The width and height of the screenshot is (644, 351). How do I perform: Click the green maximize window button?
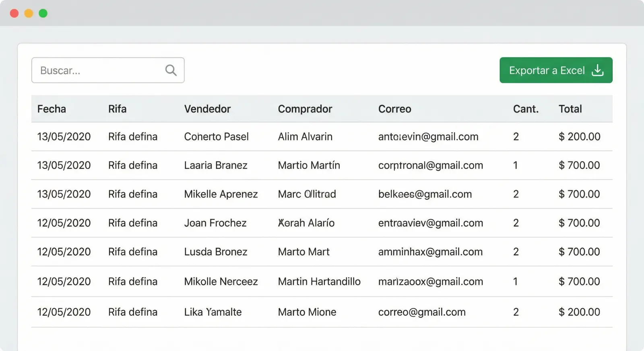click(x=43, y=13)
